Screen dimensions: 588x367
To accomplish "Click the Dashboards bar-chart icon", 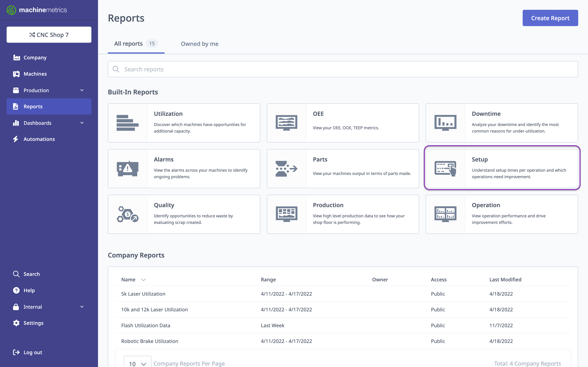I will click(x=16, y=123).
